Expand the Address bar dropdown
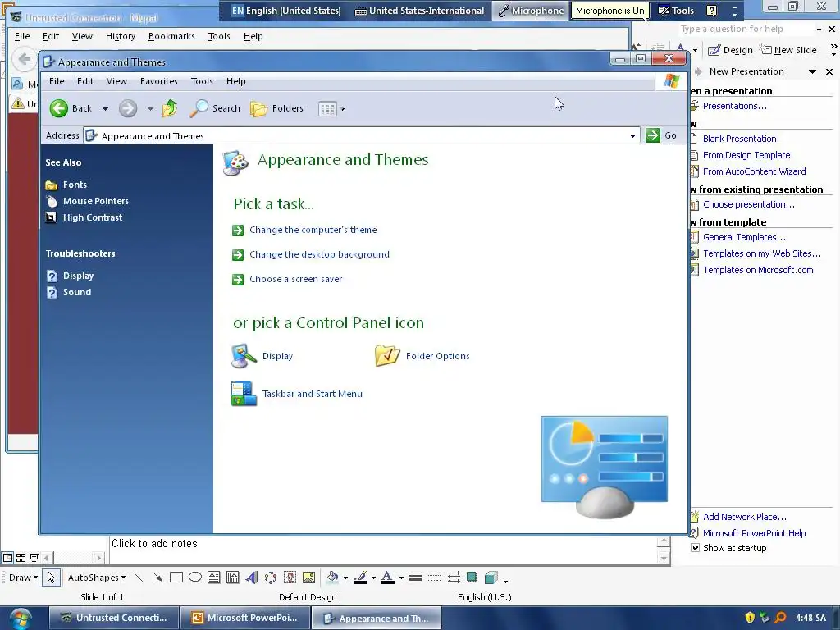840x630 pixels. [x=632, y=136]
